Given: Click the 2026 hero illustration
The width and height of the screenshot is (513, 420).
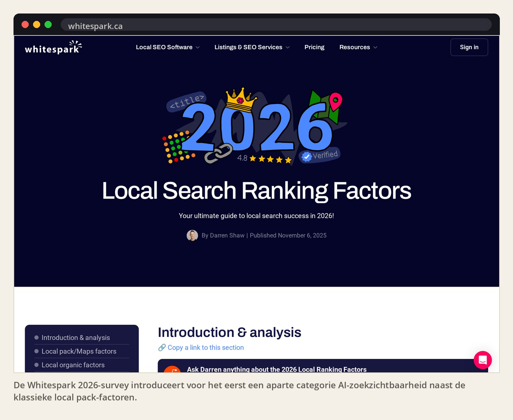Looking at the screenshot, I should click(x=255, y=126).
